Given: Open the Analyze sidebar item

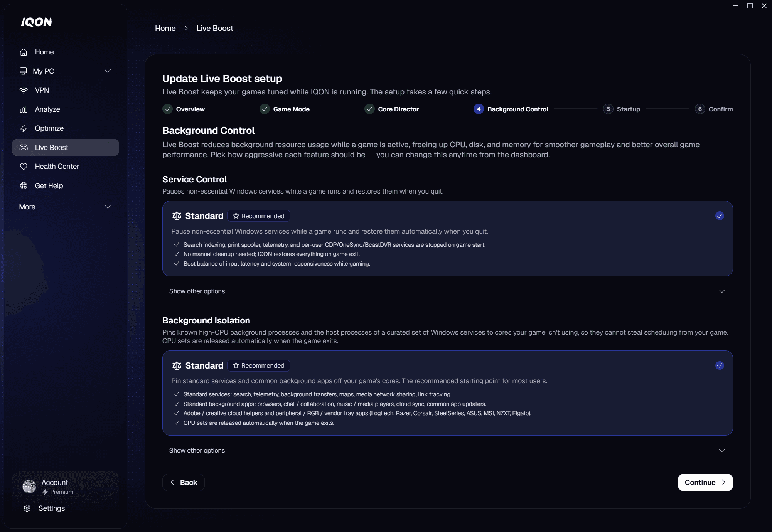Looking at the screenshot, I should [66, 109].
